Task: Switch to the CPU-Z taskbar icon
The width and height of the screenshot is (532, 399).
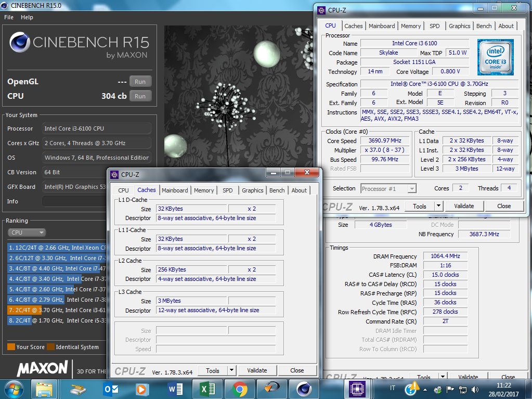Action: pyautogui.click(x=357, y=389)
